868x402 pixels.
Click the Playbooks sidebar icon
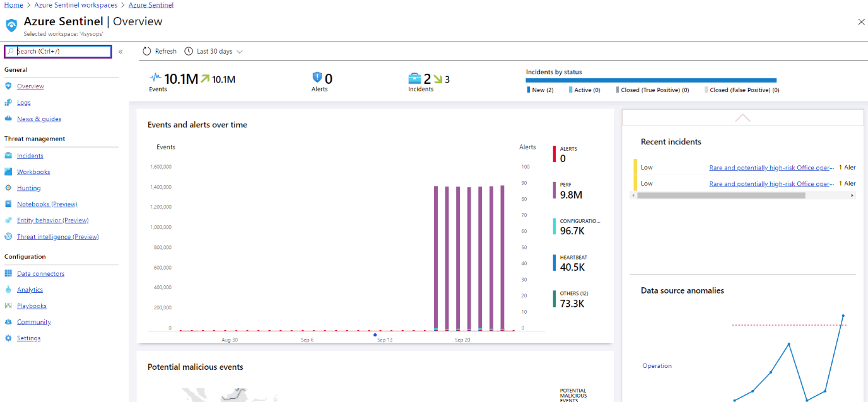tap(8, 306)
